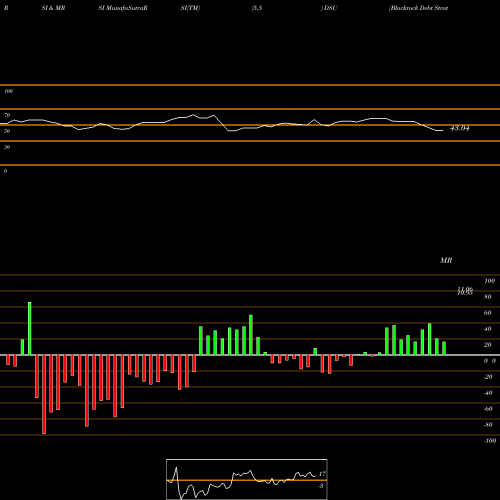Click the overlapping 11.06 value label

click(x=465, y=290)
